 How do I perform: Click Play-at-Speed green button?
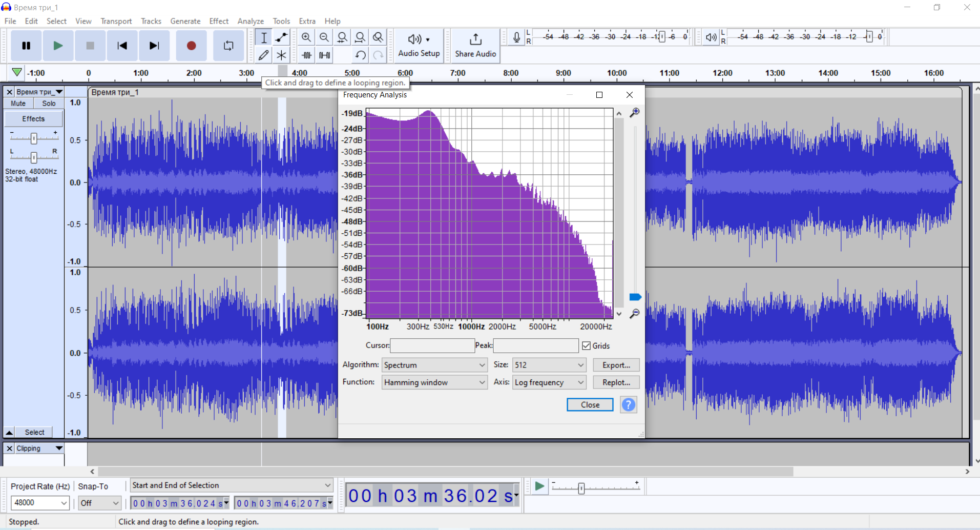tap(539, 486)
